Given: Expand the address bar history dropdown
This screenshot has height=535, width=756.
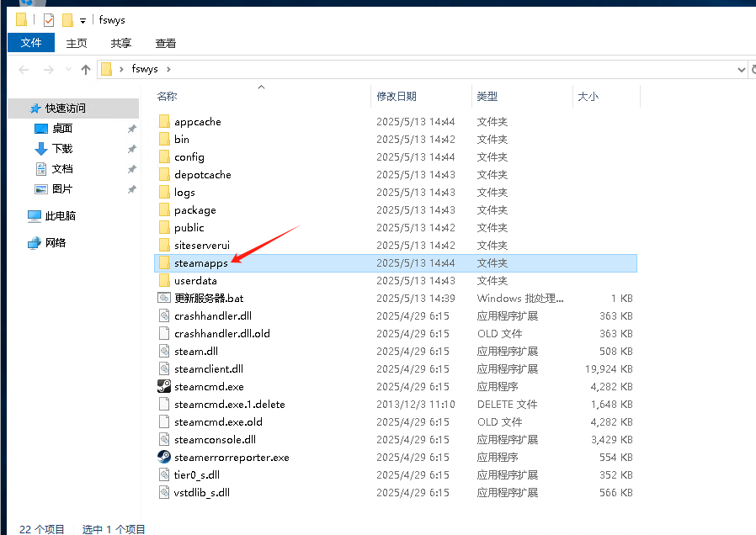Looking at the screenshot, I should [741, 70].
